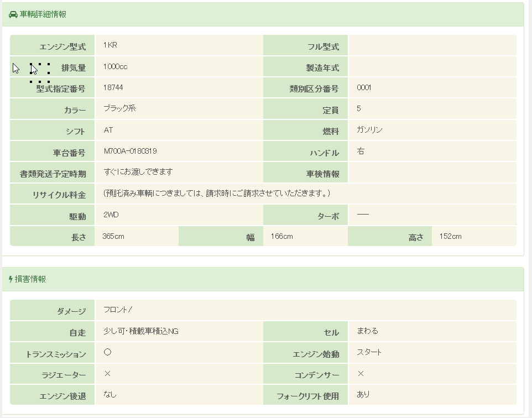Click the 型式指定番号 value 18744
The height and width of the screenshot is (418, 532).
[x=113, y=88]
